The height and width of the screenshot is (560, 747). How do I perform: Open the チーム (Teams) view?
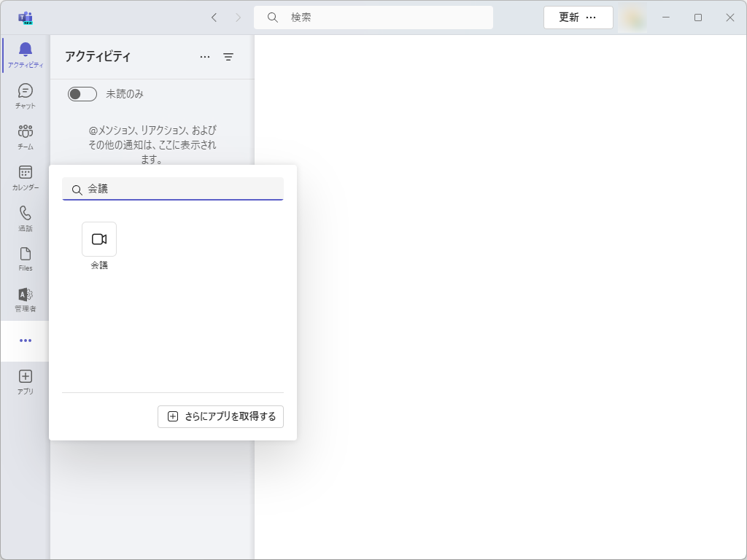pos(25,137)
